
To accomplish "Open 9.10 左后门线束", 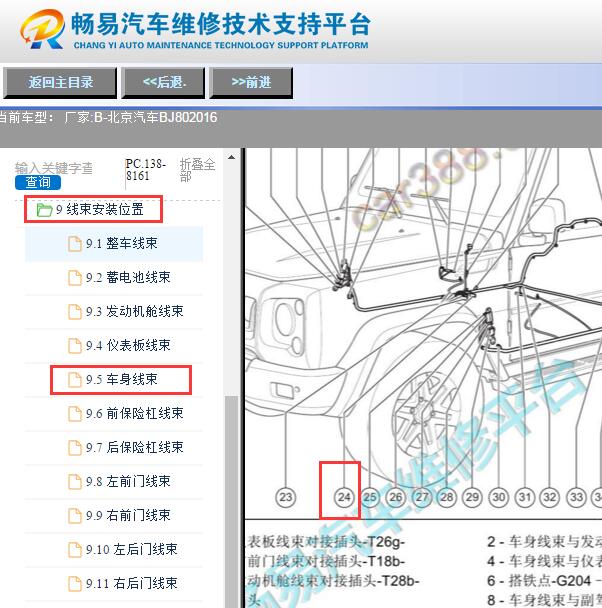I will coord(131,549).
